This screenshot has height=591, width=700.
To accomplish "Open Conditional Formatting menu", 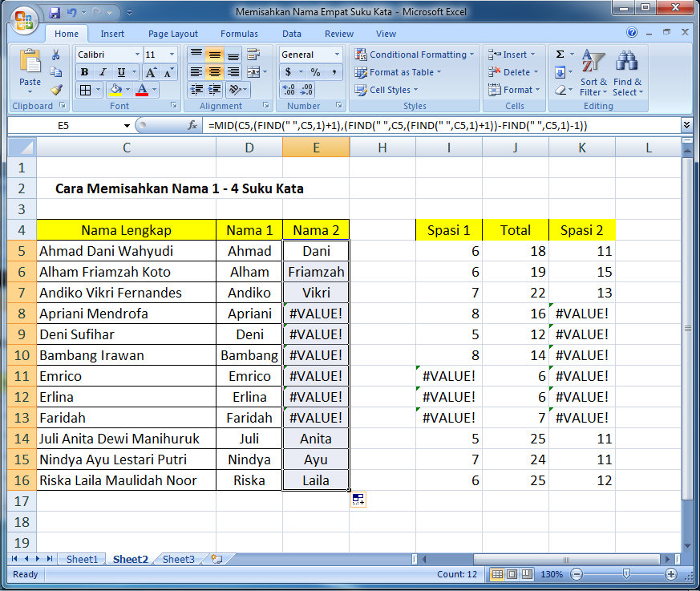I will tap(415, 55).
